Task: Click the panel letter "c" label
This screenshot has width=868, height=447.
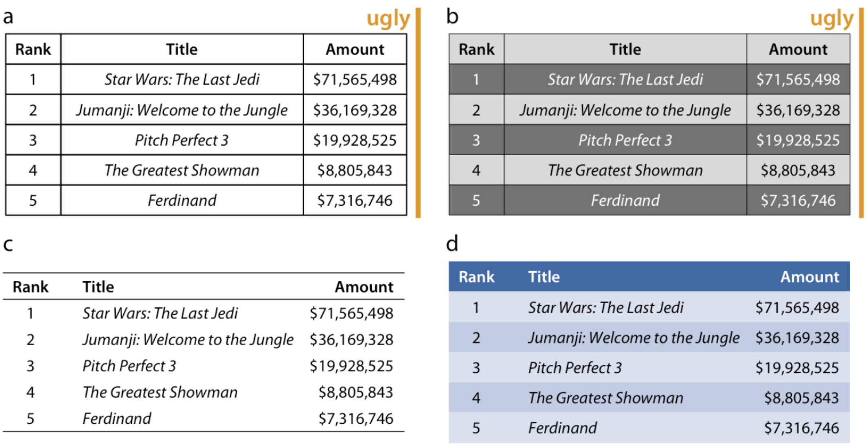Action: click(8, 244)
